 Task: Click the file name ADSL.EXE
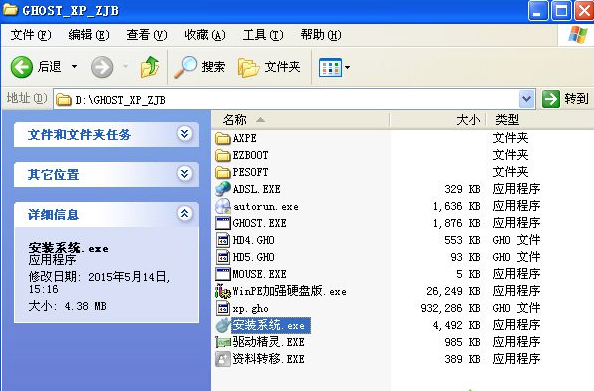256,189
